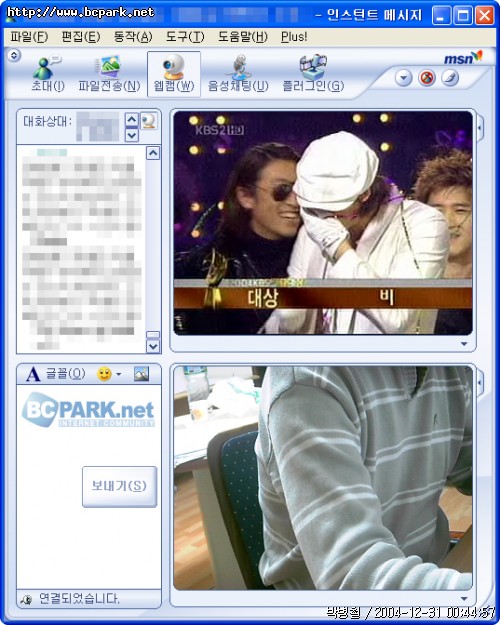
Task: Click the conversation scrollbar down arrow
Action: pyautogui.click(x=153, y=346)
